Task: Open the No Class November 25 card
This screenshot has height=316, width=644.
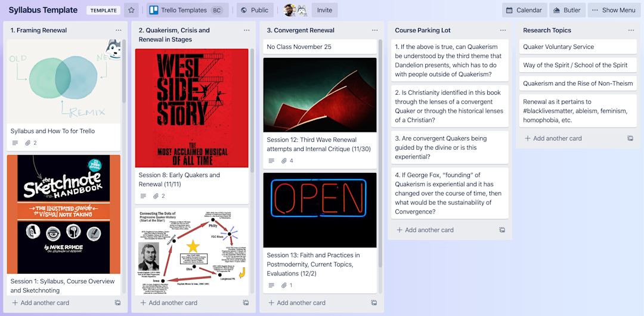Action: 320,47
